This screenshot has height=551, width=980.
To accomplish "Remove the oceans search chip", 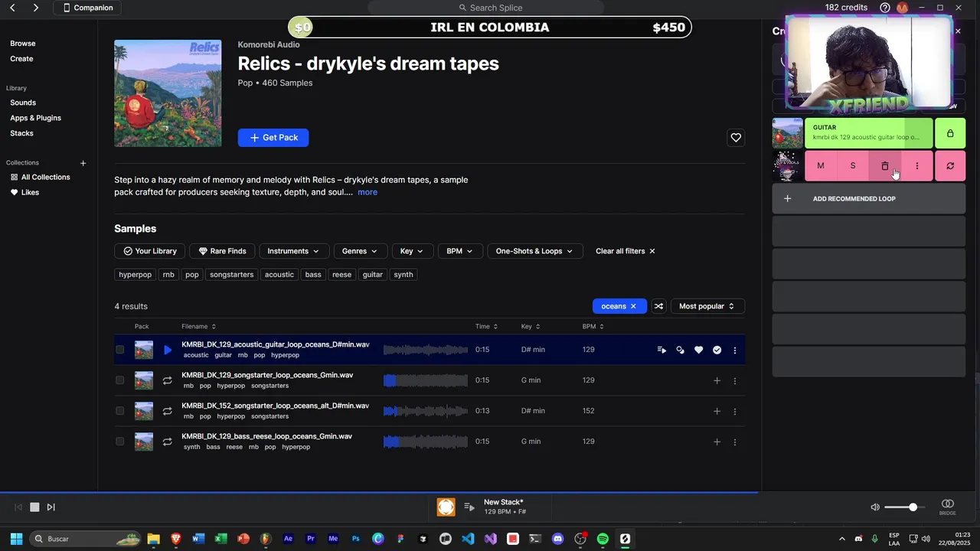I will coord(633,306).
